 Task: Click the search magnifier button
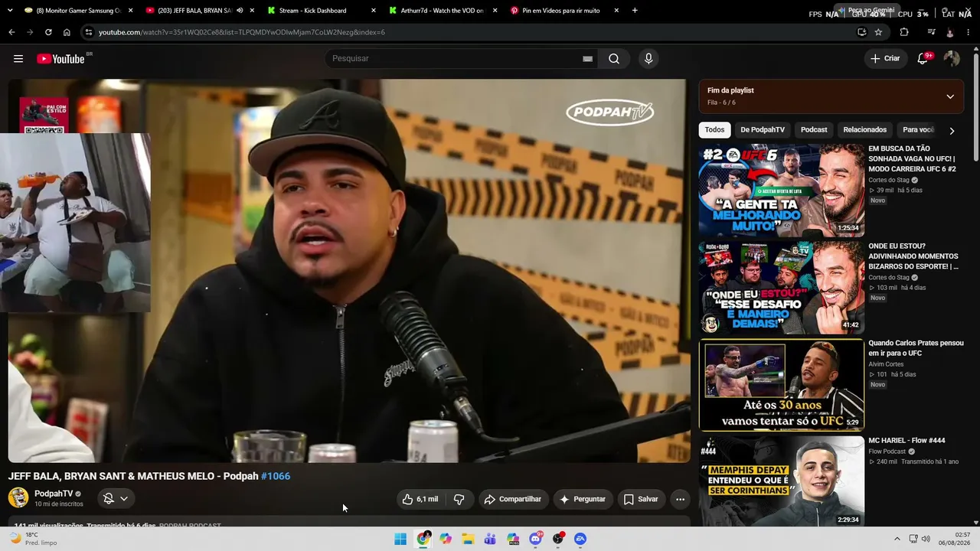click(614, 59)
